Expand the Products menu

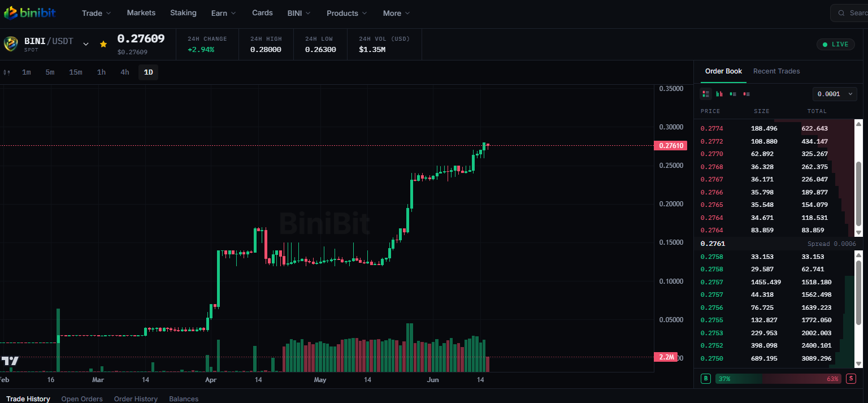coord(346,13)
